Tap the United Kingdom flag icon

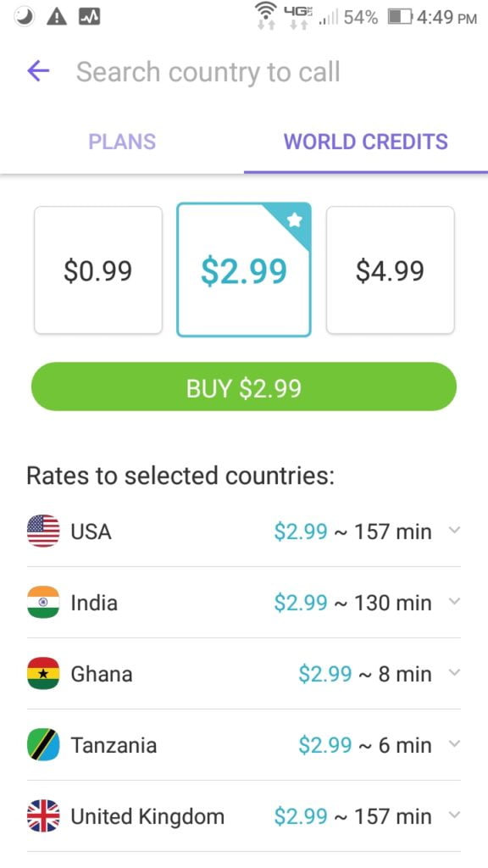pos(43,816)
